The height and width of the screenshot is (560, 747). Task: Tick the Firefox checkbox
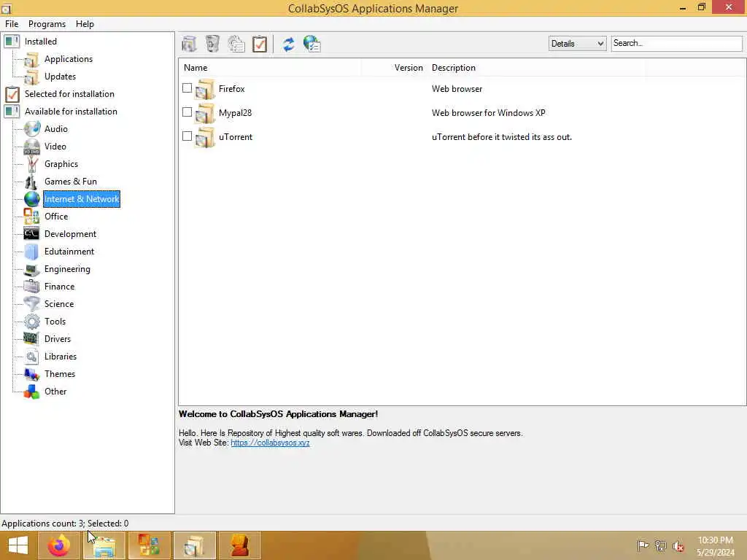pyautogui.click(x=187, y=88)
